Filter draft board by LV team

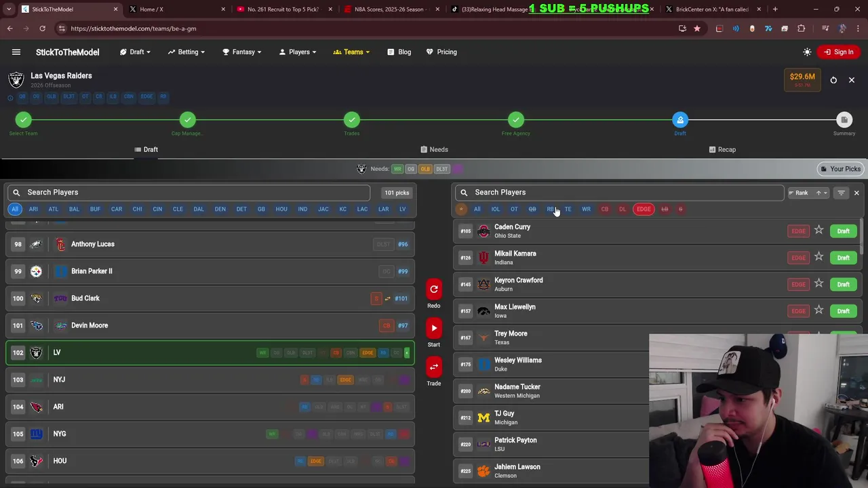tap(402, 209)
